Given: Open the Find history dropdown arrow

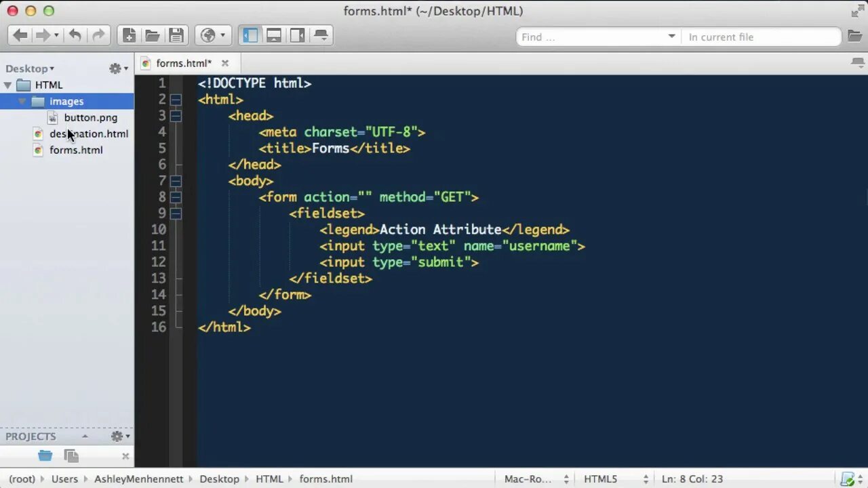Looking at the screenshot, I should (x=672, y=37).
